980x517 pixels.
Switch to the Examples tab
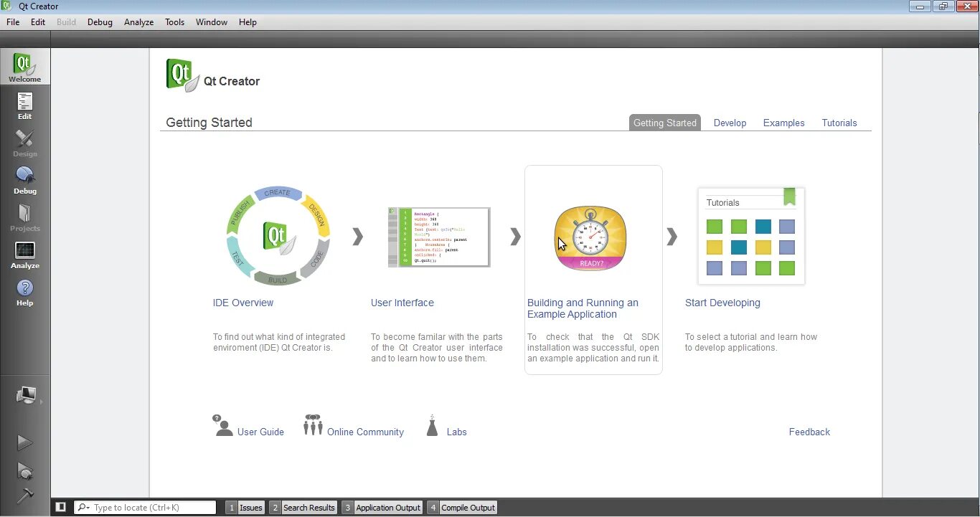pyautogui.click(x=783, y=123)
